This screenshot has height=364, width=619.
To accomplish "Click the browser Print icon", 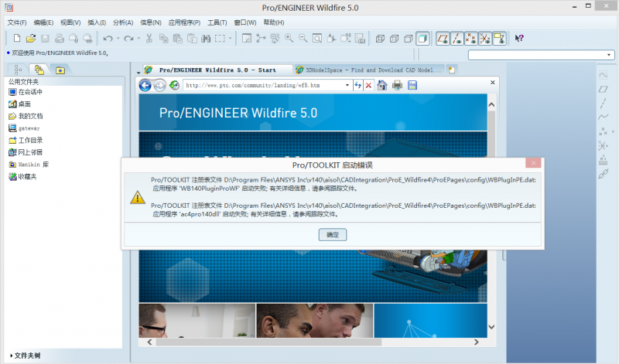I will (x=397, y=85).
